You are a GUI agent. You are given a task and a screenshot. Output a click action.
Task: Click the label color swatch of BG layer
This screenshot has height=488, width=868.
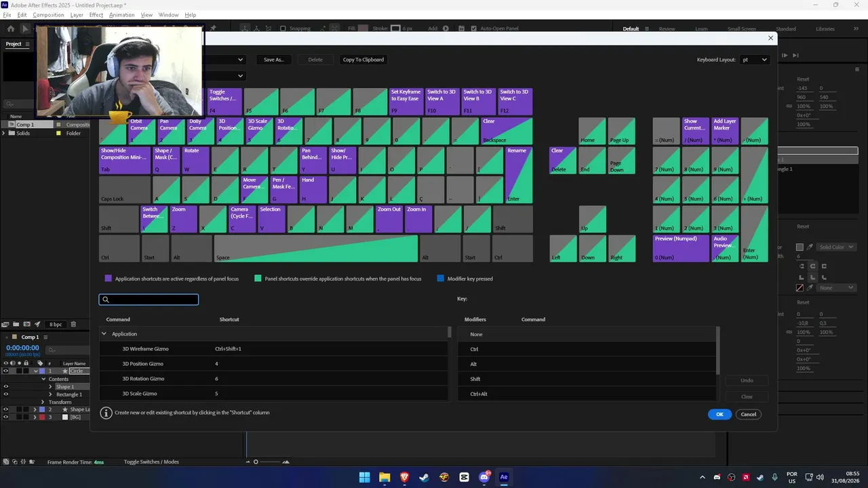(x=41, y=417)
